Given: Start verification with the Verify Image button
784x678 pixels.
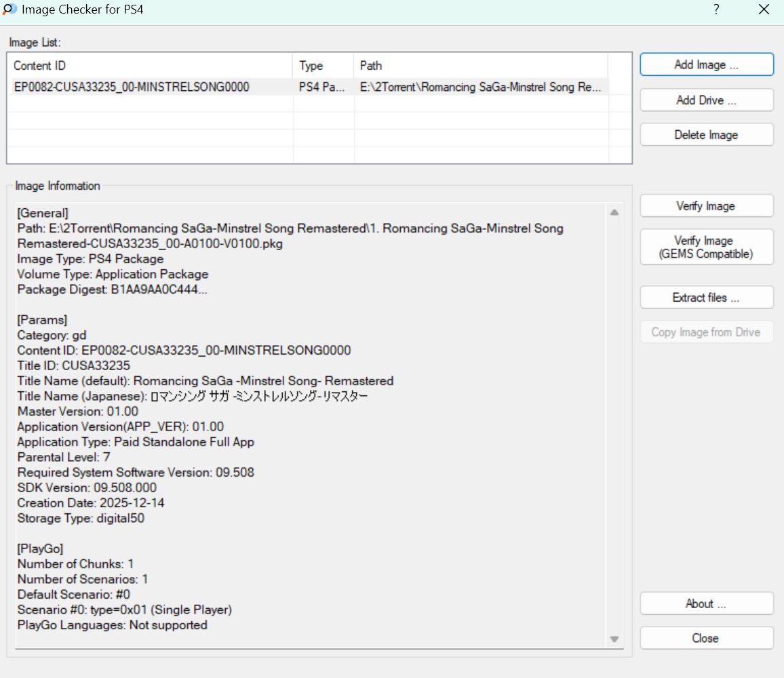Looking at the screenshot, I should (706, 206).
